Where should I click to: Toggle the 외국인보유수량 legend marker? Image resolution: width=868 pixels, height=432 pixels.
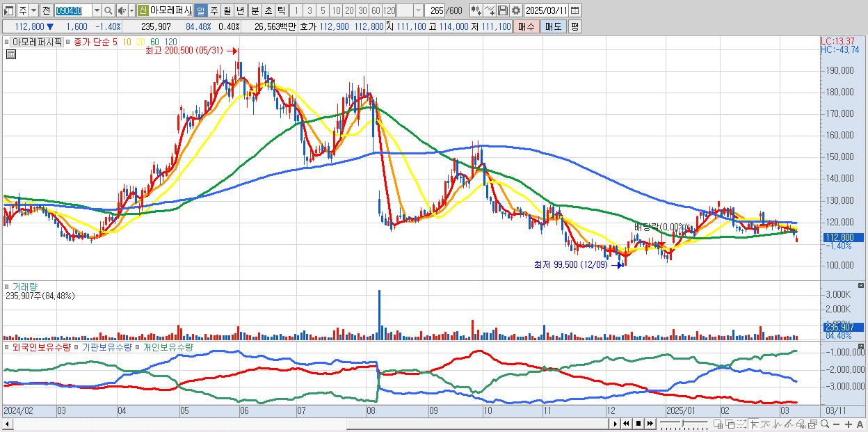point(7,346)
